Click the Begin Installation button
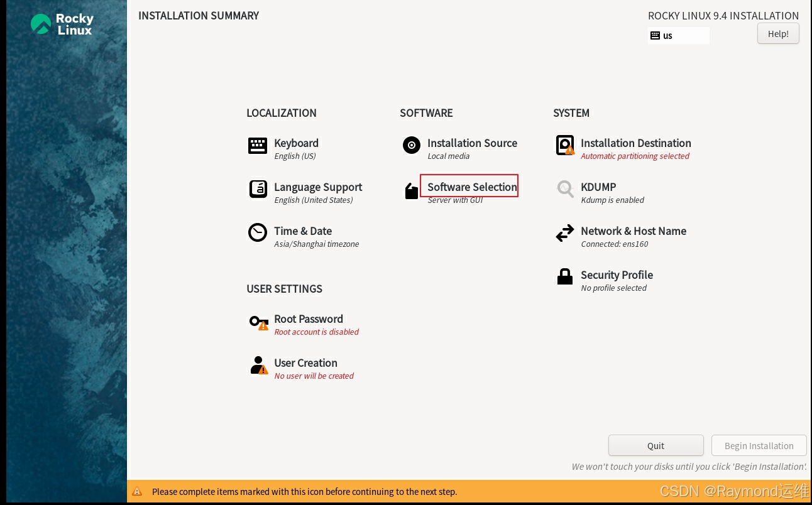This screenshot has height=505, width=812. [x=759, y=445]
